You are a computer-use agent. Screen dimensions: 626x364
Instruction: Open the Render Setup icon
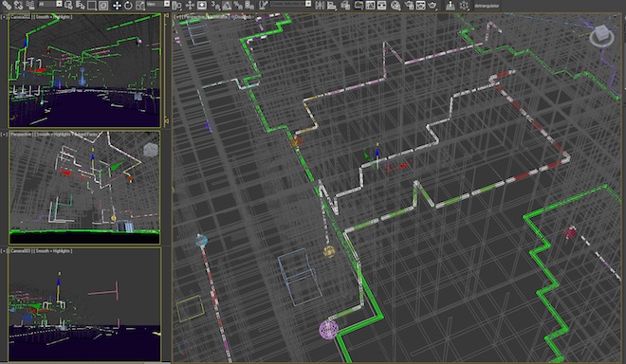click(x=409, y=5)
